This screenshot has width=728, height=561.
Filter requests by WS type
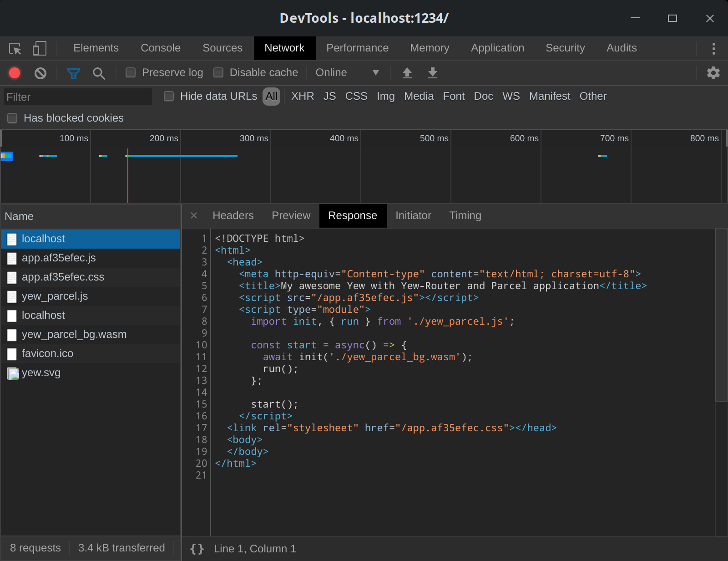point(511,97)
